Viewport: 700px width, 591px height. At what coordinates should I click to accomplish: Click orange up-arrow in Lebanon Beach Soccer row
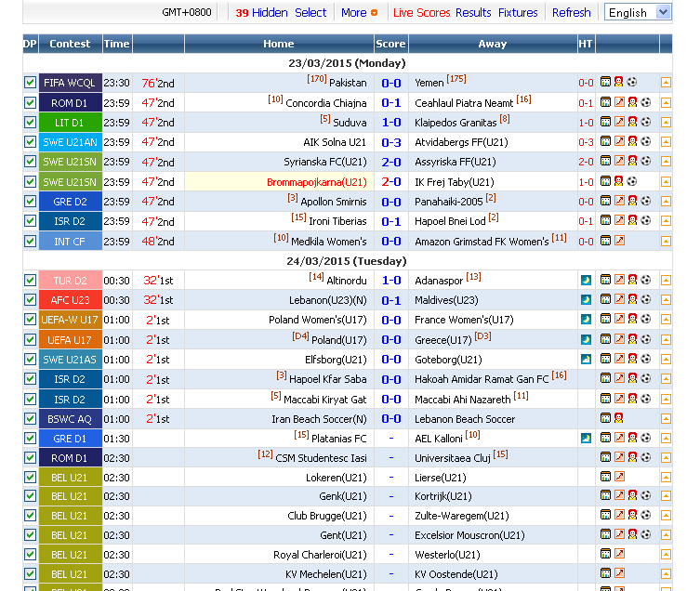click(666, 419)
